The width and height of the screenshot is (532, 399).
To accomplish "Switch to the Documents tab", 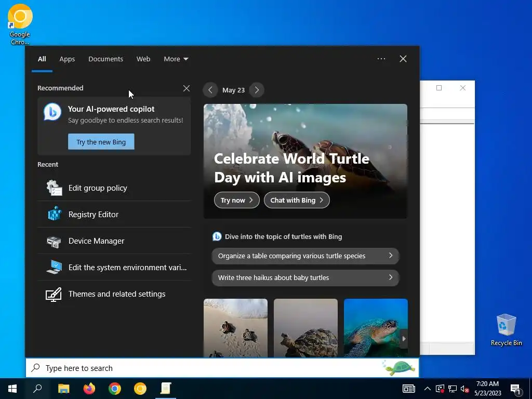I will point(105,59).
